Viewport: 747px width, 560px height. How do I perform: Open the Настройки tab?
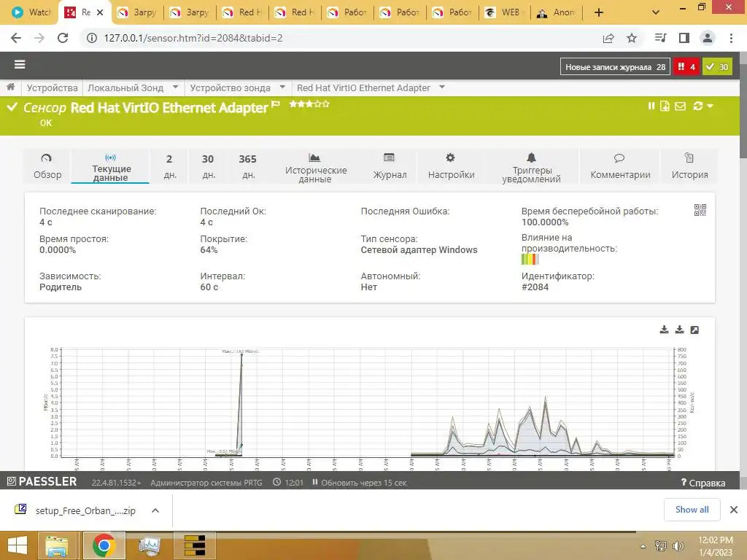(x=451, y=166)
